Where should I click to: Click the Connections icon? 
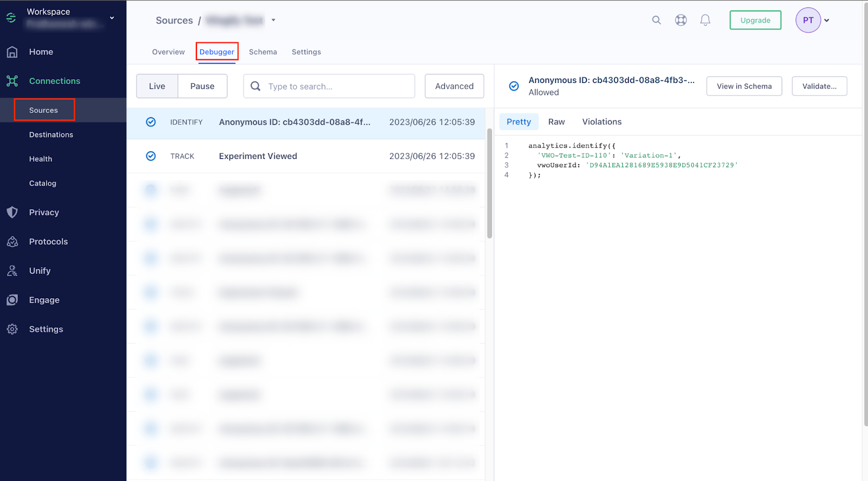tap(12, 81)
